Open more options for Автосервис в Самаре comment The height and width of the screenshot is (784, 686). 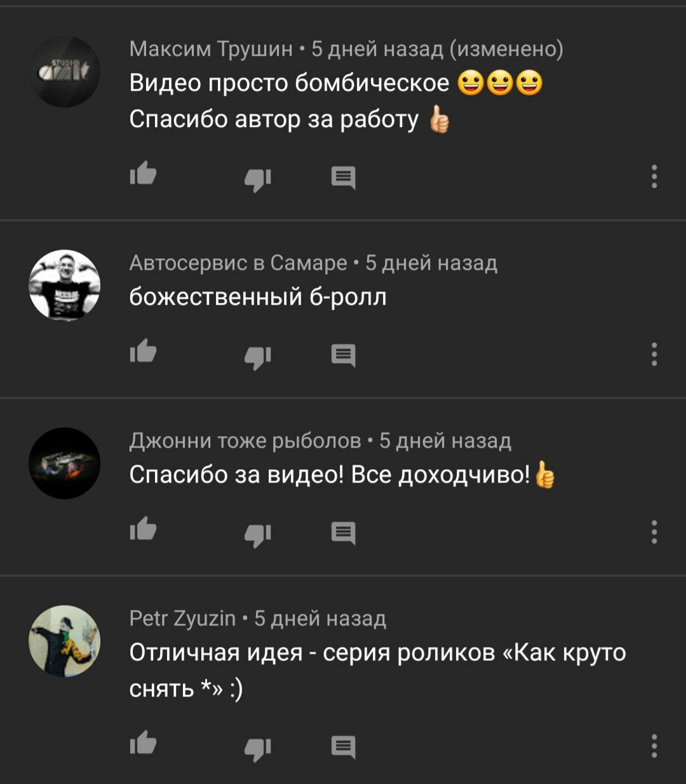tap(654, 354)
